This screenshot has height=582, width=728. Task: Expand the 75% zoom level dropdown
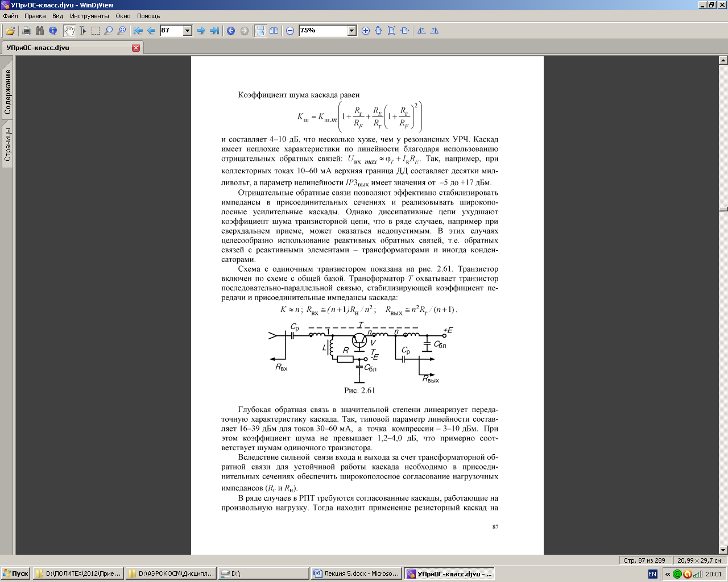coord(351,31)
